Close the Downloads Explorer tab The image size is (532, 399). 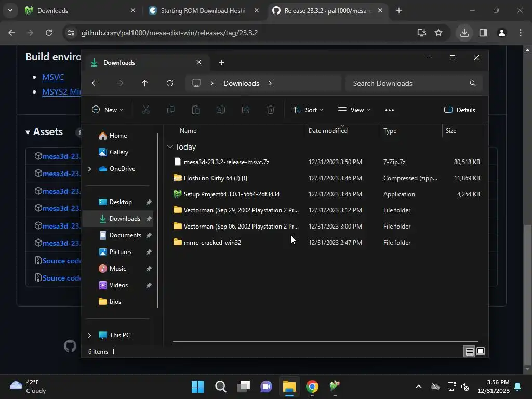click(x=199, y=62)
